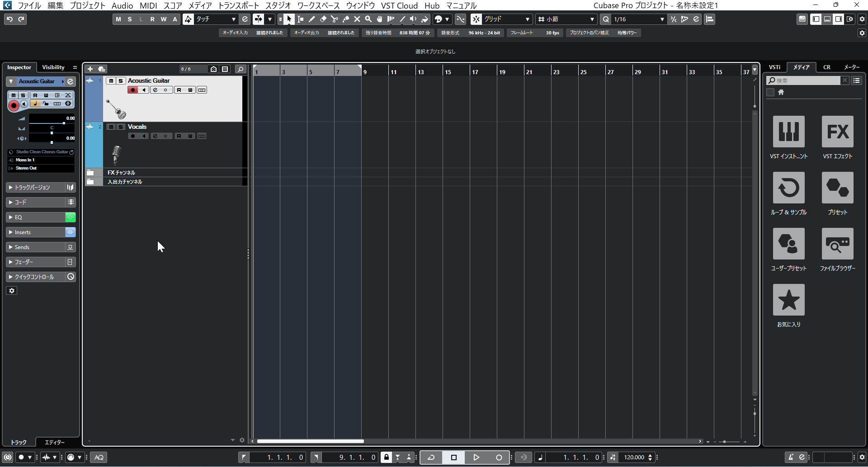This screenshot has height=467, width=868.
Task: Select the Range Selection tool
Action: pos(300,19)
